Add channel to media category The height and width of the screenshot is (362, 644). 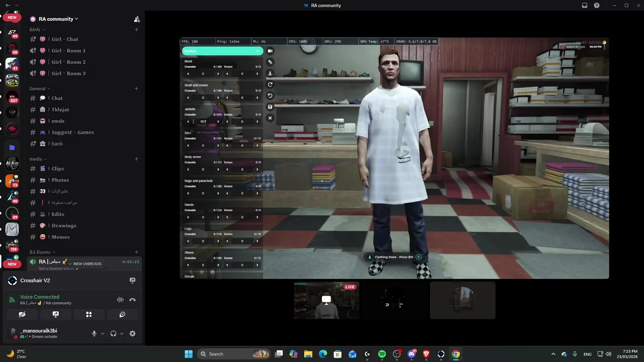click(x=136, y=159)
